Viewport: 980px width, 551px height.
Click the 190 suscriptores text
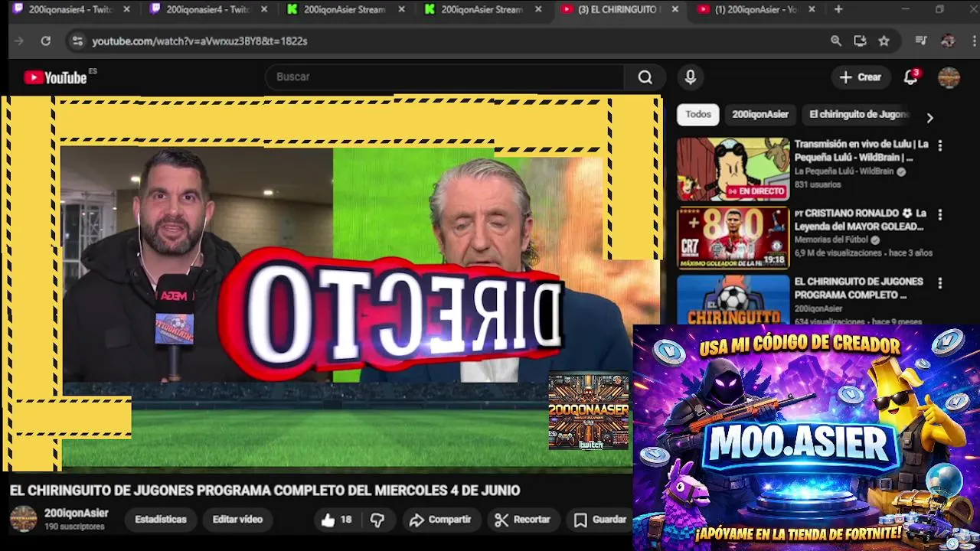74,527
